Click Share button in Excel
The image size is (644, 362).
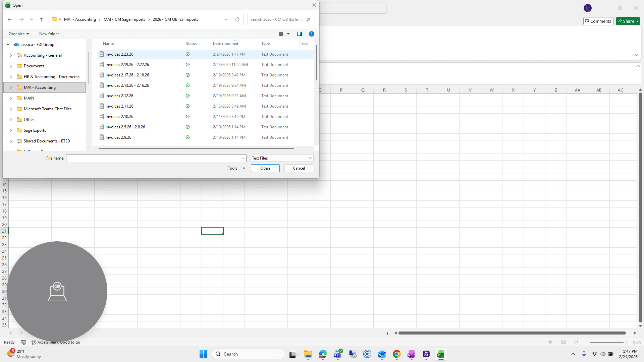tap(628, 21)
